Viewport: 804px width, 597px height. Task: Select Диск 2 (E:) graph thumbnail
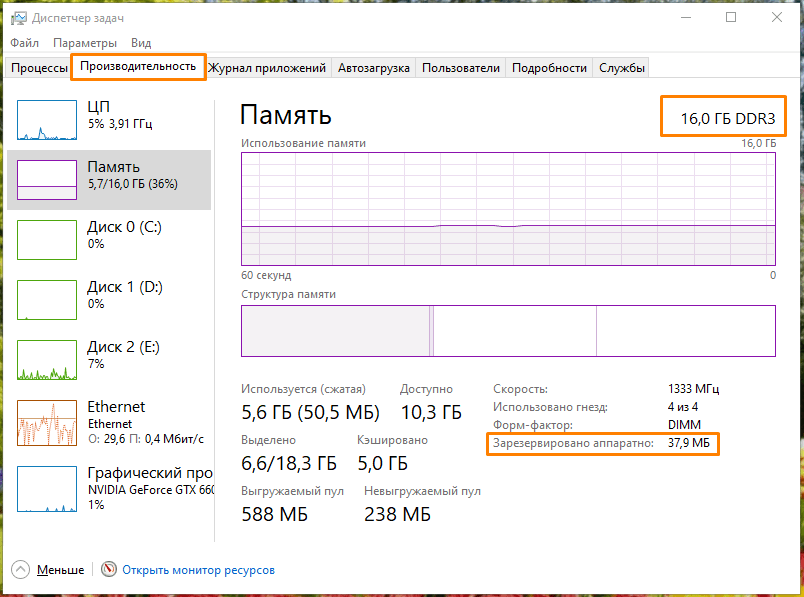pyautogui.click(x=47, y=360)
